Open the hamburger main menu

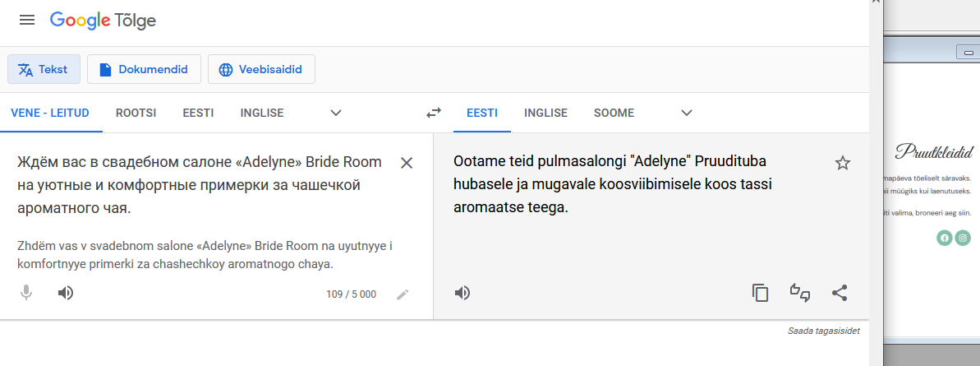tap(27, 20)
